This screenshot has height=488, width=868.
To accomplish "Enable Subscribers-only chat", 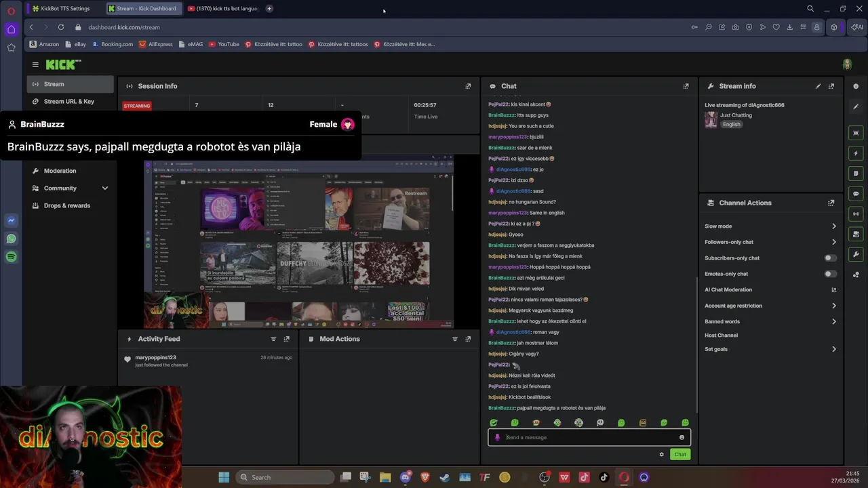I will click(830, 258).
